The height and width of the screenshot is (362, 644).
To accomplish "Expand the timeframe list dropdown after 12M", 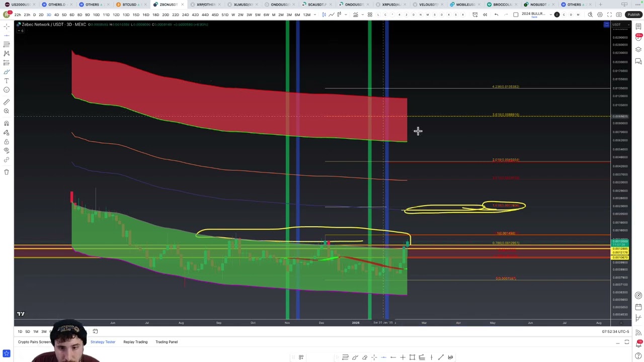I will [314, 15].
